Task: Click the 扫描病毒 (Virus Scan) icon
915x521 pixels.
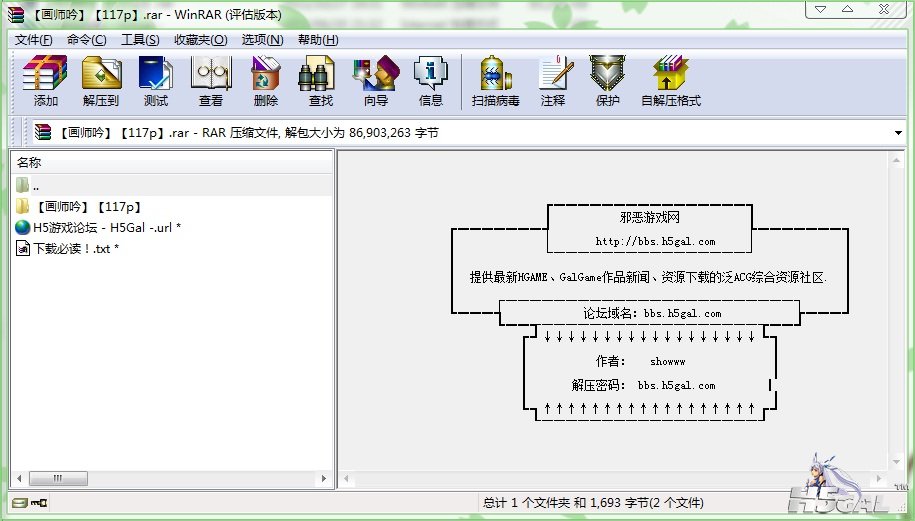Action: coord(495,80)
